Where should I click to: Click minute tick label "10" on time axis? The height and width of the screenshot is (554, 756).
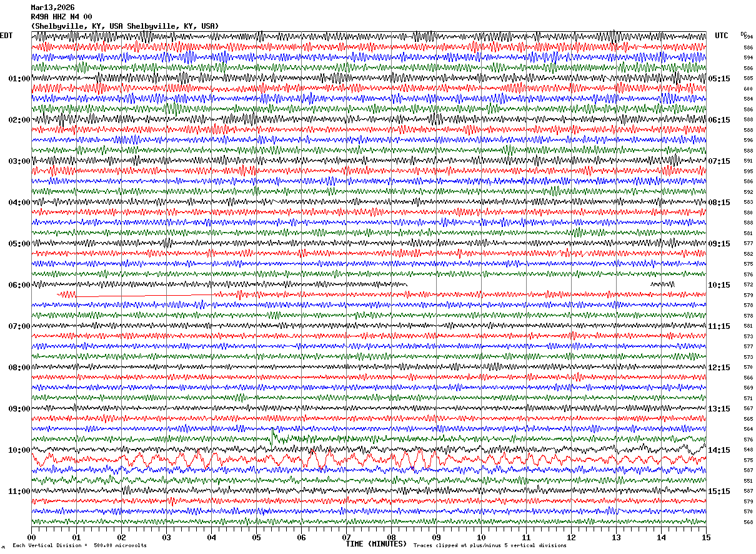click(481, 537)
